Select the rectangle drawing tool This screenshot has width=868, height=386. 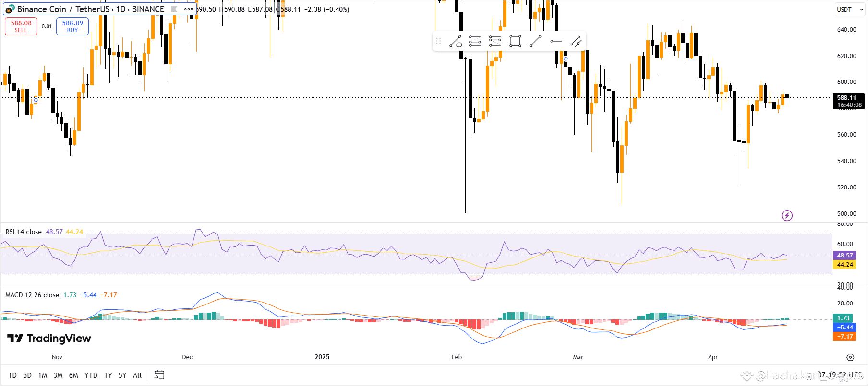tap(515, 41)
